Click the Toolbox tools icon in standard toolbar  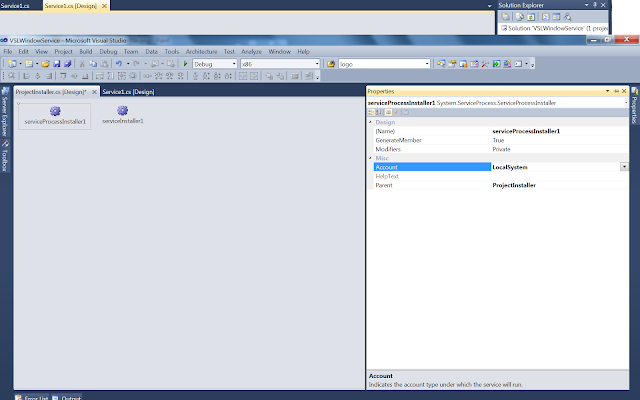[485, 64]
